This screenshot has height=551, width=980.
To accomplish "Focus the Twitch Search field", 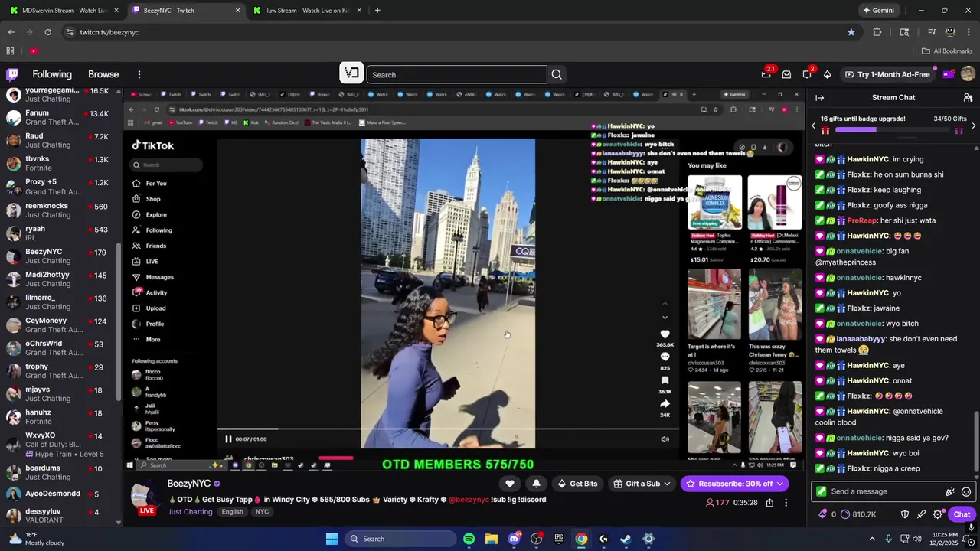I will click(x=457, y=74).
